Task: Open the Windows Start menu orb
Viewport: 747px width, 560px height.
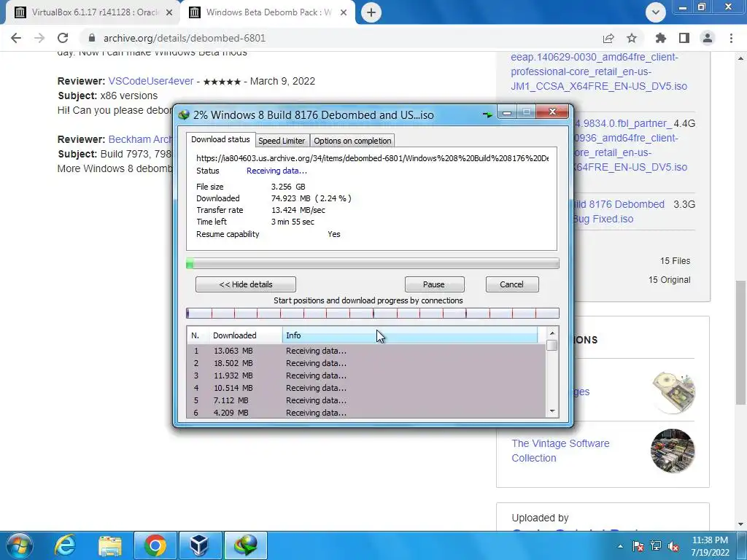Action: tap(18, 545)
